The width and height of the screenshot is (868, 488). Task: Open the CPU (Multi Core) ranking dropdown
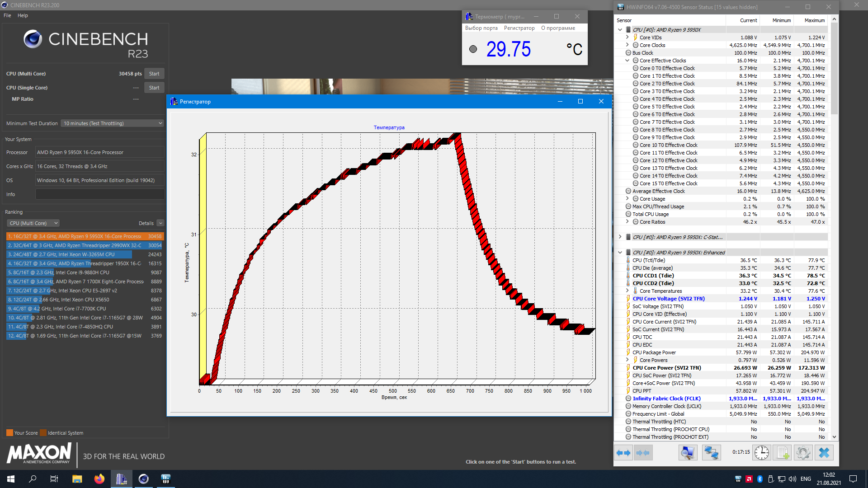coord(33,223)
